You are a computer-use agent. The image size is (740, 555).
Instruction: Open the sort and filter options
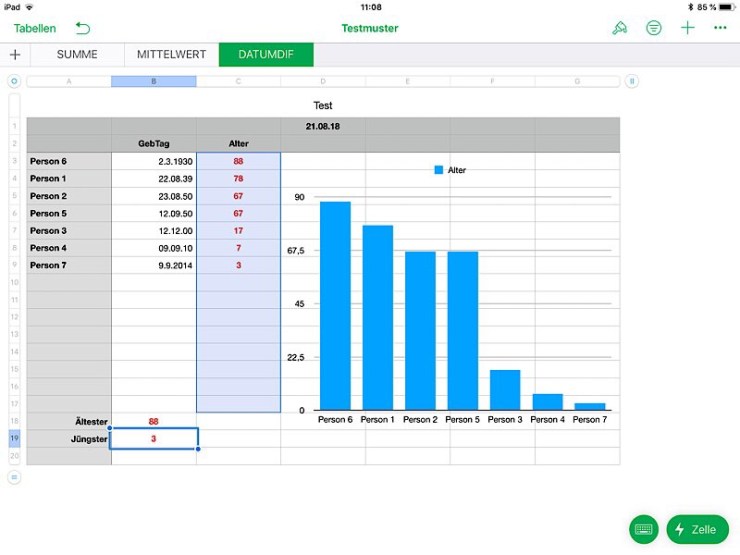(x=653, y=28)
